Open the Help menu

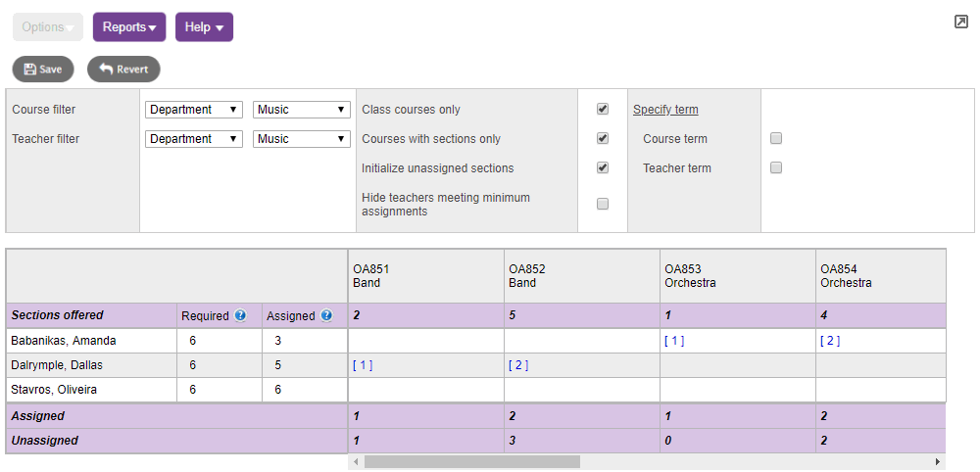(204, 27)
